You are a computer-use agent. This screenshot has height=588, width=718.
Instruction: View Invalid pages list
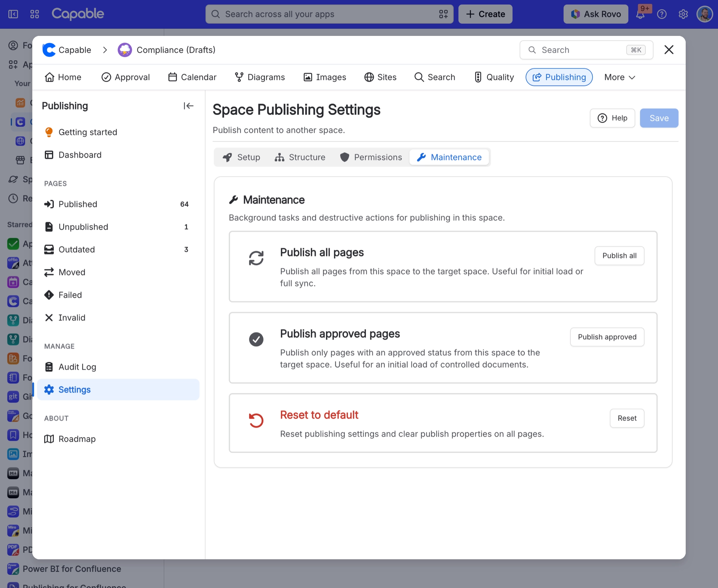pos(118,318)
